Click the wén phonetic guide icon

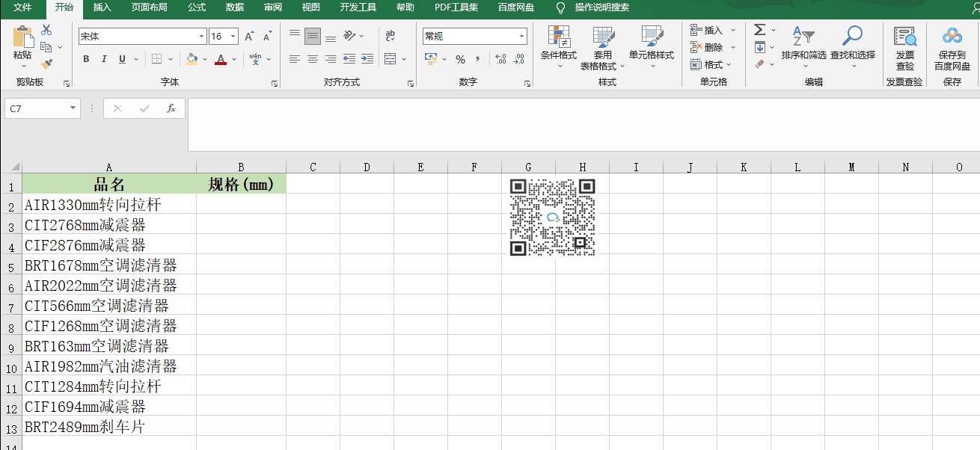click(x=255, y=59)
